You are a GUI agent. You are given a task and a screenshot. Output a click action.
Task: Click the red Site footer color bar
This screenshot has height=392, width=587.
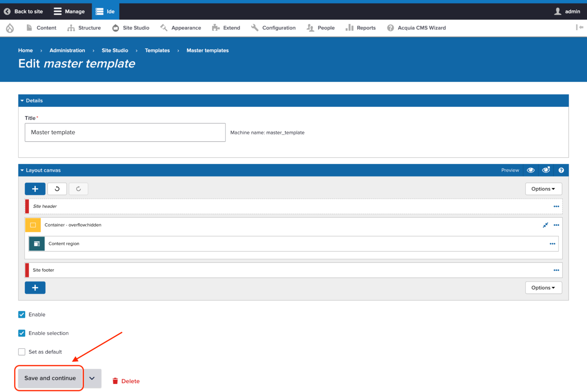click(x=27, y=270)
